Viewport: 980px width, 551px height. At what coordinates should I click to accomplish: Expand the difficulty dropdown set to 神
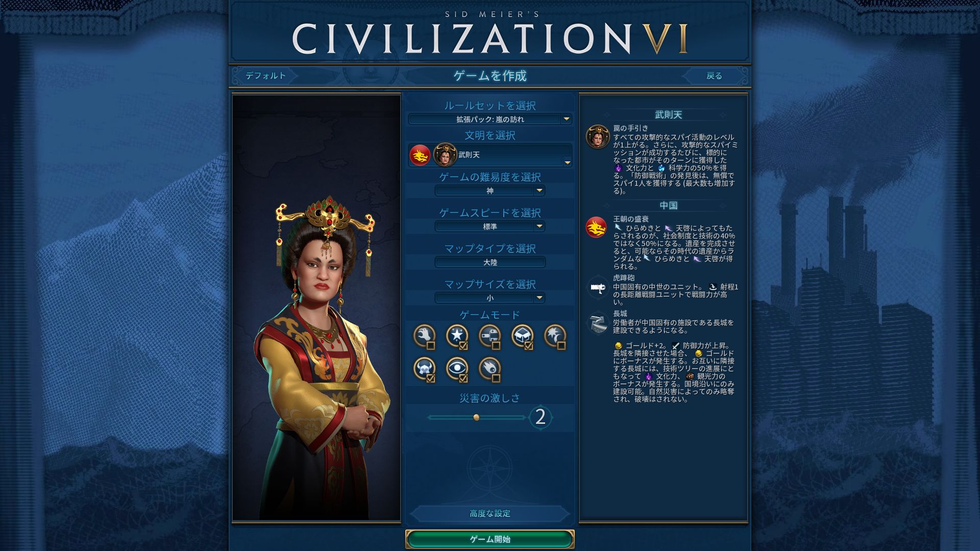[x=490, y=190]
